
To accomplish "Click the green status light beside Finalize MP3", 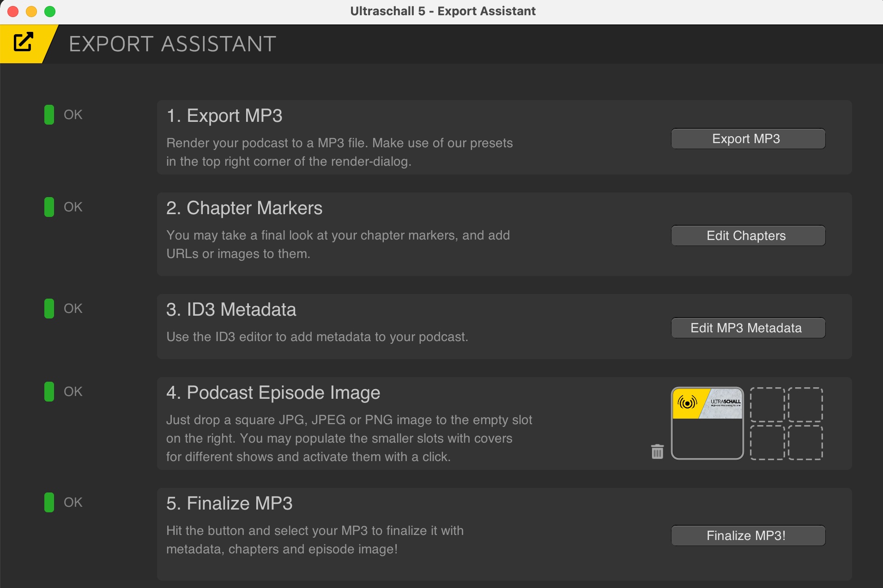I will click(49, 502).
